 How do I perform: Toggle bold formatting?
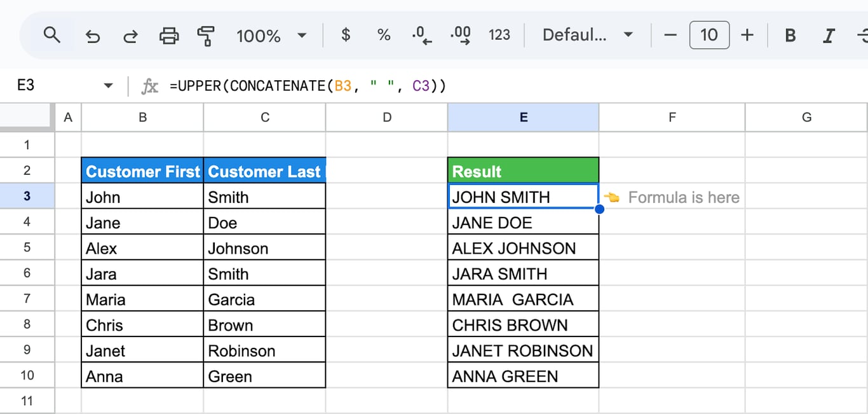(x=790, y=36)
